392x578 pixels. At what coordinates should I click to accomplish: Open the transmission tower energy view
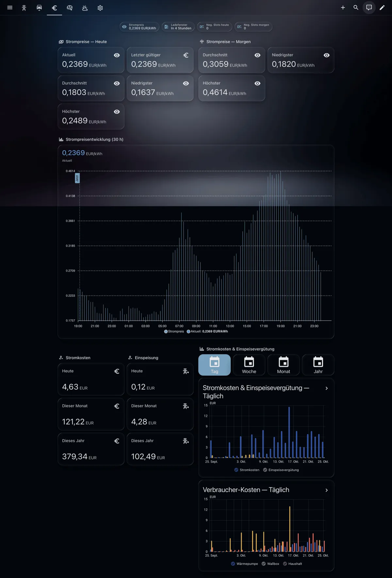point(24,8)
